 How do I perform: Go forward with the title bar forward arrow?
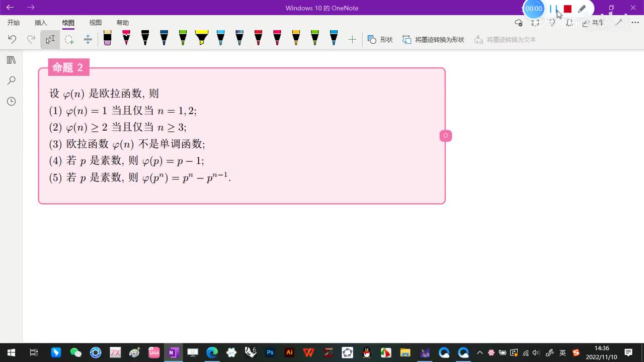[31, 8]
